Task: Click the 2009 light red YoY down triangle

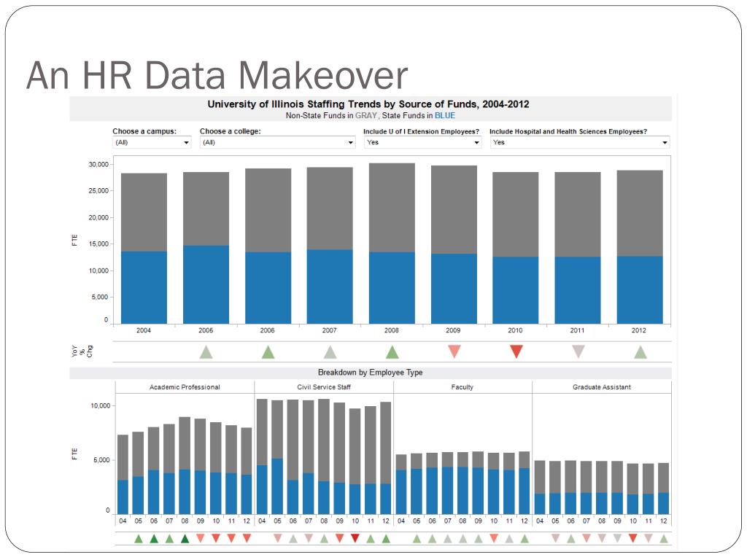Action: [454, 351]
